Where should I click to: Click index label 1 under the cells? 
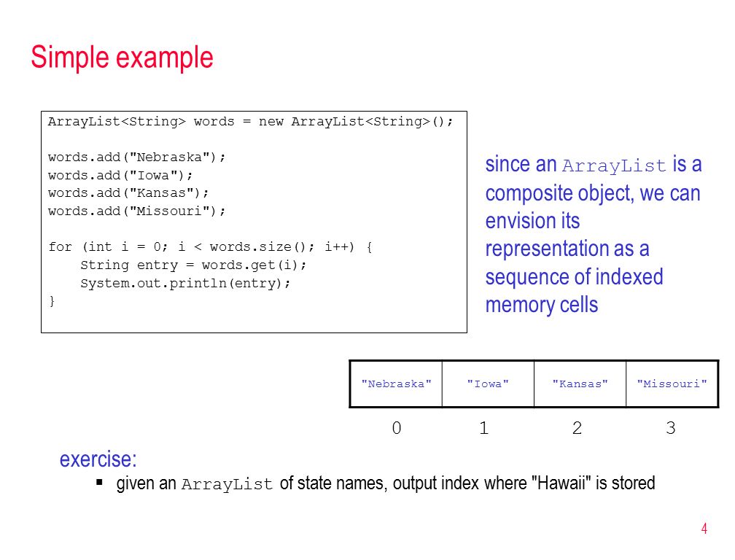pos(483,428)
